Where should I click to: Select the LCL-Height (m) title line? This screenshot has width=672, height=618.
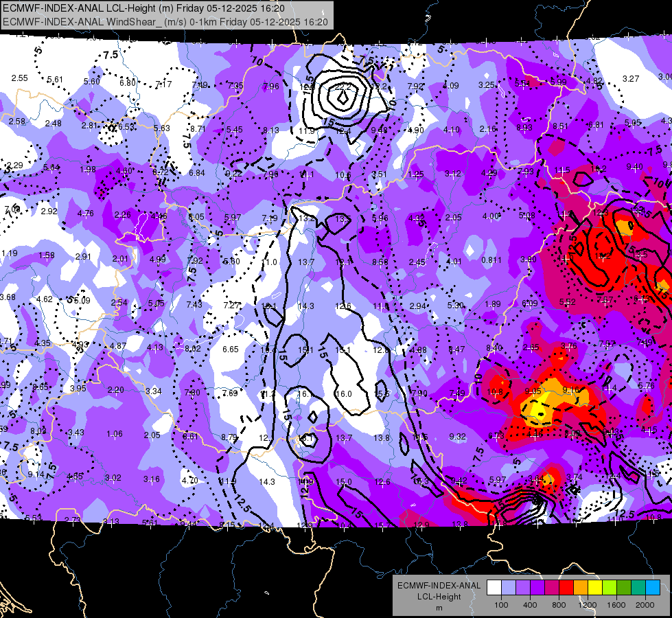coord(143,8)
